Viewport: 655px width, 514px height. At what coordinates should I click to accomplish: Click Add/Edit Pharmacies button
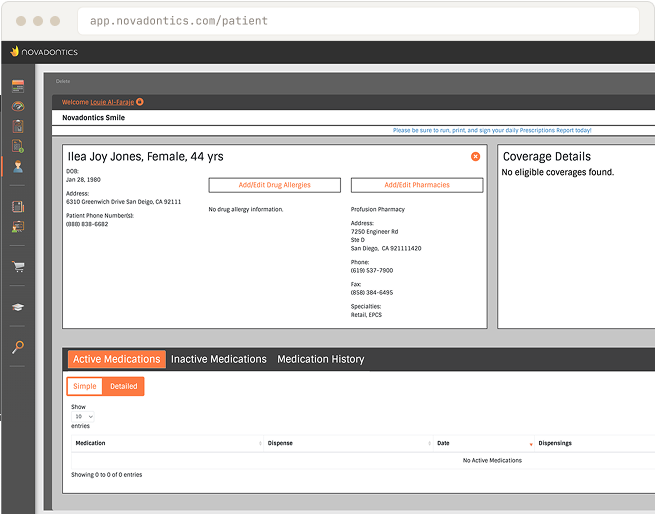pos(417,185)
